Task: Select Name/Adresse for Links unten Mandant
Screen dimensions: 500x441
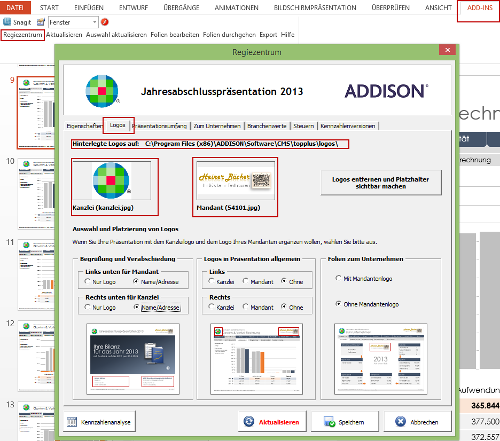Action: 136,281
